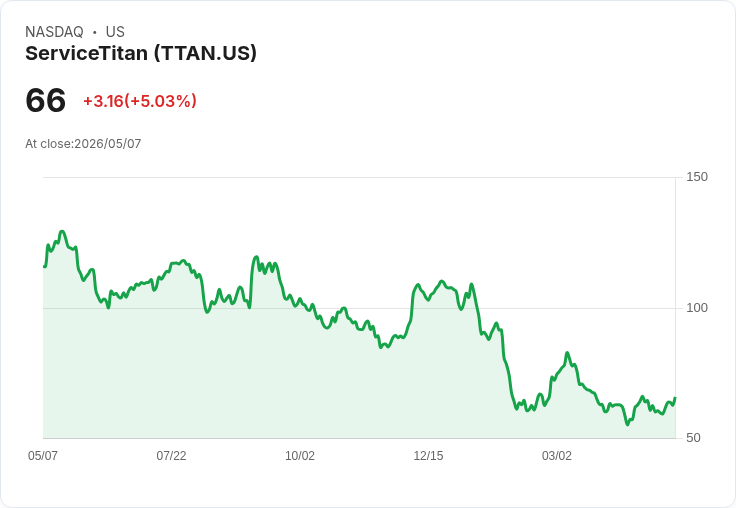Click the 50 value on the price axis
Viewport: 736px width, 508px height.
pyautogui.click(x=693, y=438)
